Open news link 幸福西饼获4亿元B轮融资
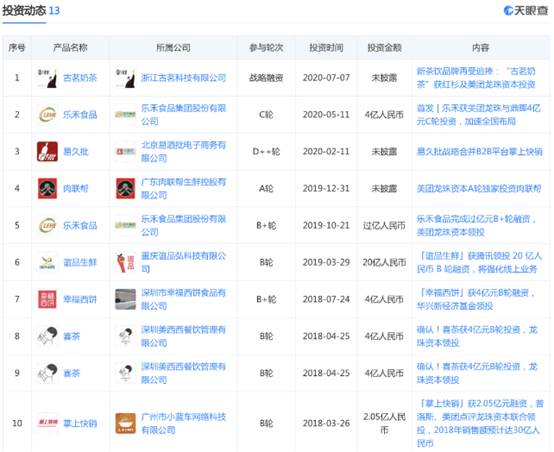The image size is (554, 452). tap(476, 299)
